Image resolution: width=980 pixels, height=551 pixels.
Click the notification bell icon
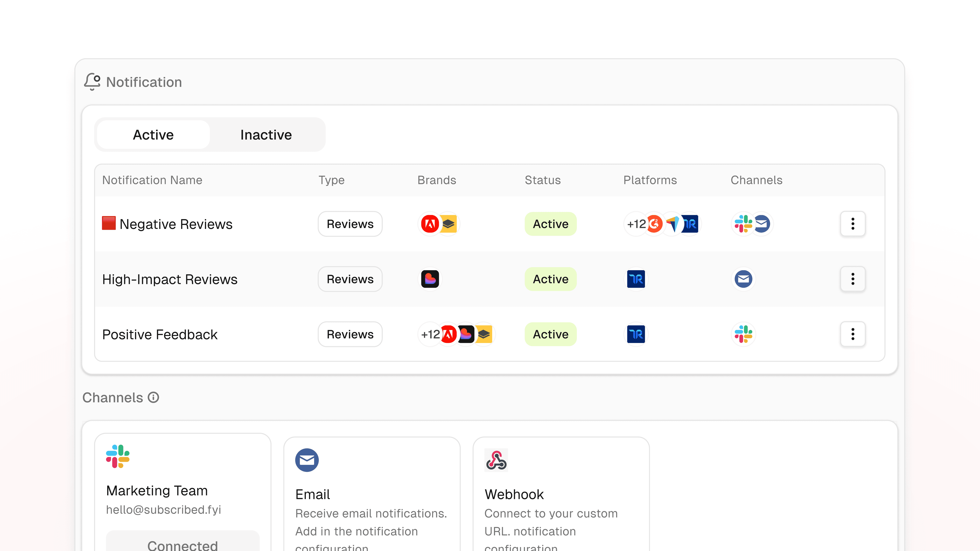(x=92, y=81)
